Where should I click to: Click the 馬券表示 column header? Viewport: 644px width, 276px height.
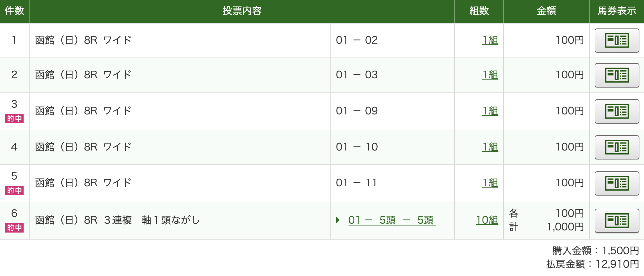click(x=617, y=11)
